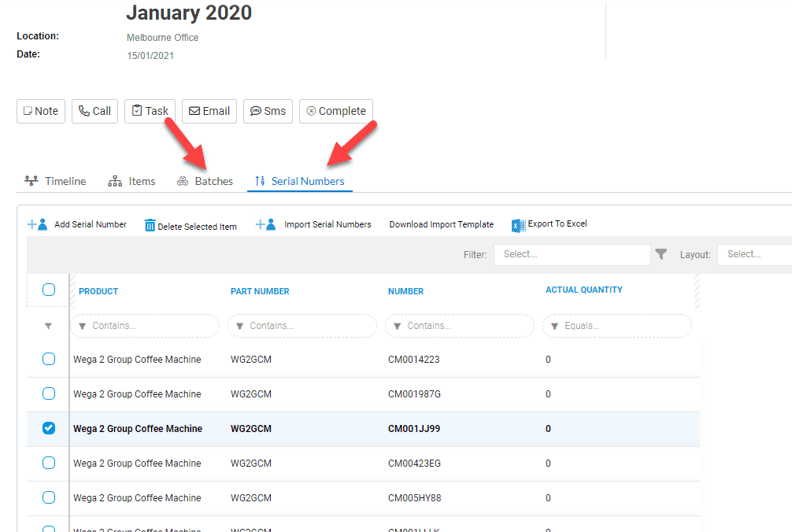Click the Batches tab icon
The image size is (792, 532).
[183, 181]
